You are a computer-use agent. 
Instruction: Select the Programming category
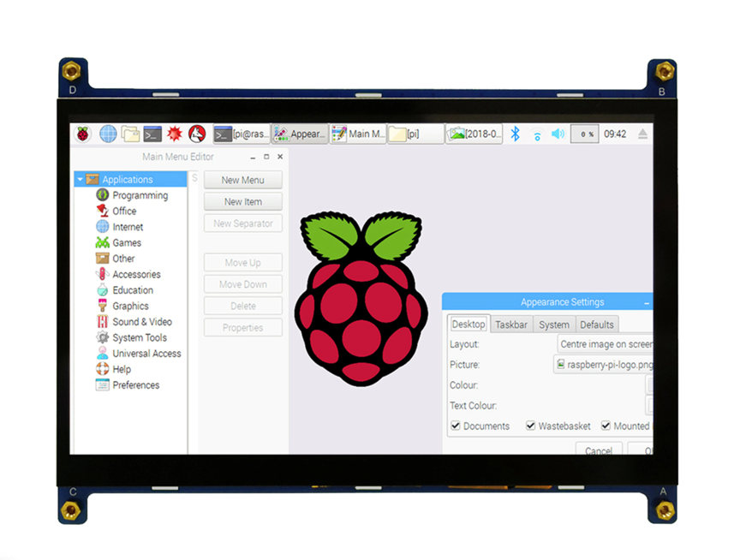click(x=140, y=195)
